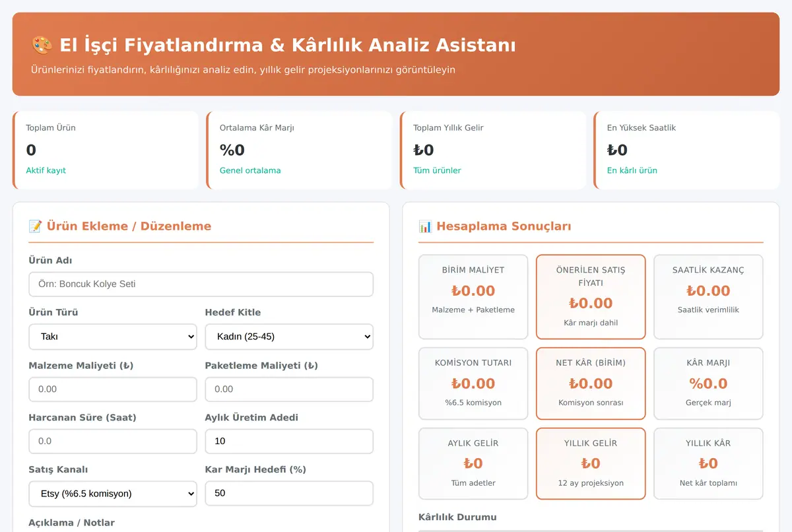Screen dimensions: 792x532
Task: Click the 'Tüm ürünler' text
Action: [437, 170]
